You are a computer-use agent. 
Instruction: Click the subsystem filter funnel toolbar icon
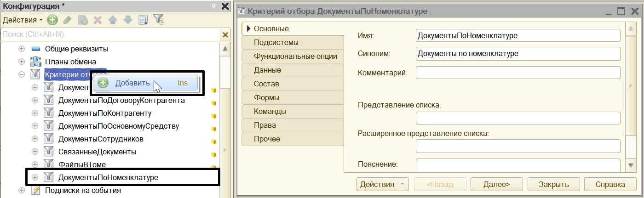point(158,20)
